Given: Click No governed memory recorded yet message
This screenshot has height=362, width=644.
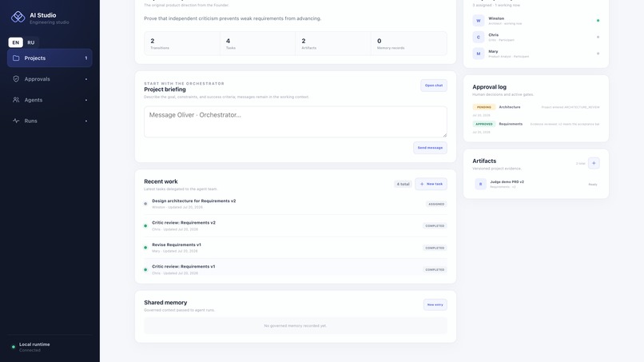Looking at the screenshot, I should pyautogui.click(x=296, y=326).
